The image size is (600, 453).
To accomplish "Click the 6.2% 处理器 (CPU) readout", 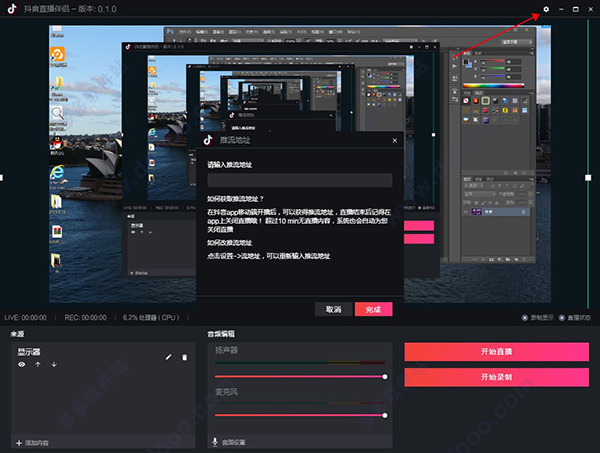I will pos(151,318).
